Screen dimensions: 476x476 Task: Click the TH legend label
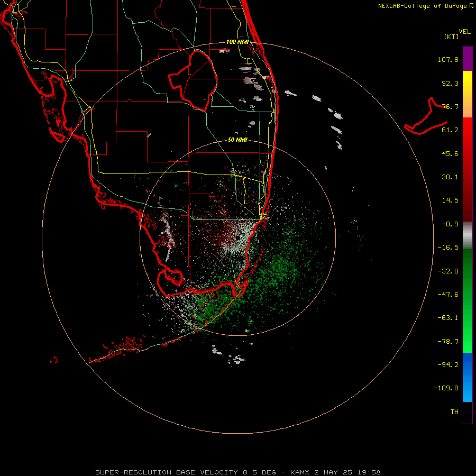[454, 411]
